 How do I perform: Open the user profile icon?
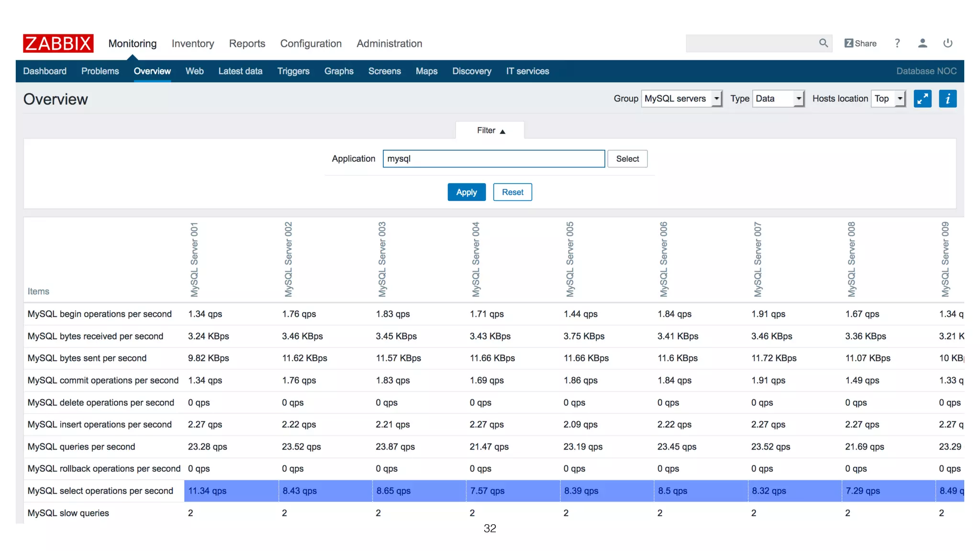pyautogui.click(x=923, y=44)
